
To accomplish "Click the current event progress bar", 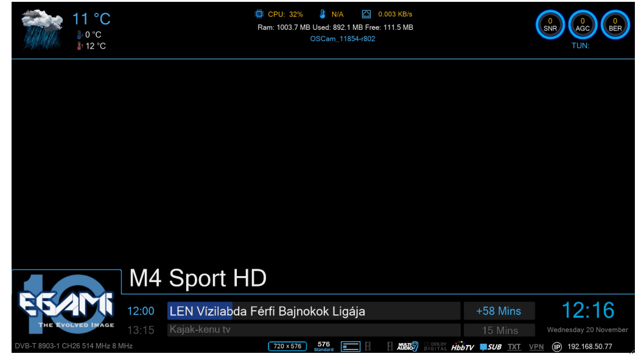I will (x=314, y=311).
